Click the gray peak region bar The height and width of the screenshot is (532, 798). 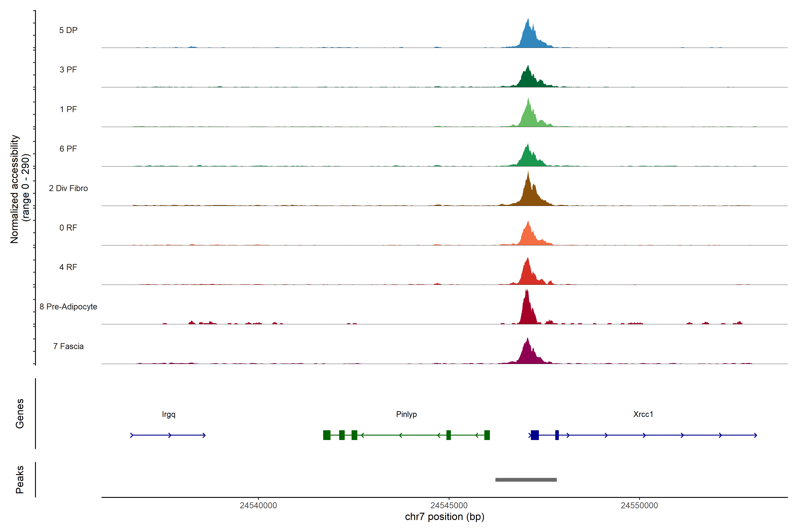(526, 480)
